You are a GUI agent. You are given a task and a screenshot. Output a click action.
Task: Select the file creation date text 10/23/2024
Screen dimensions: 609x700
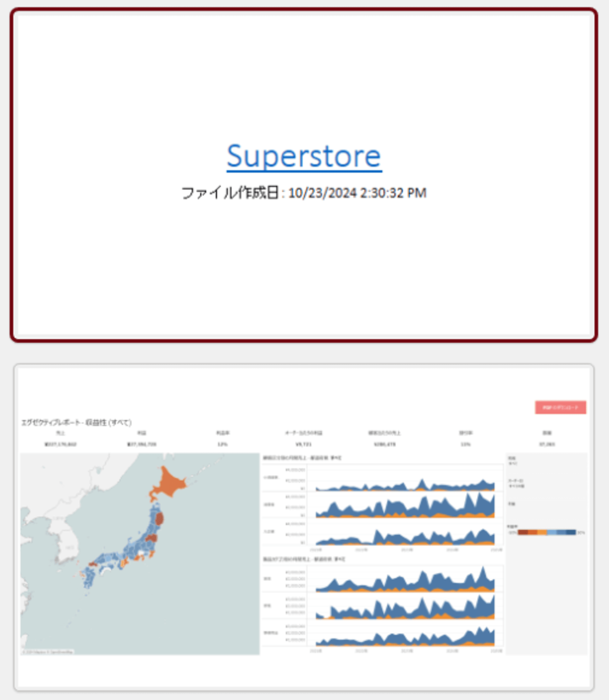pyautogui.click(x=322, y=193)
